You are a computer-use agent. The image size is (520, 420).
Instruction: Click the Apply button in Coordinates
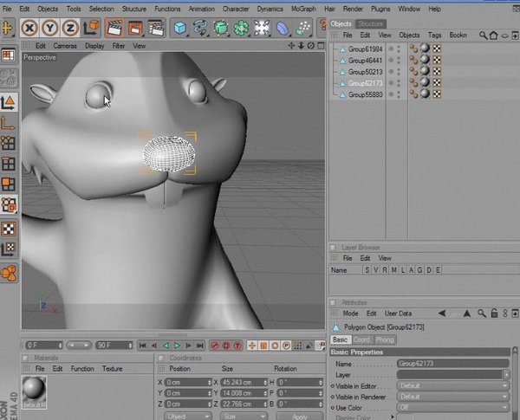[x=299, y=416]
